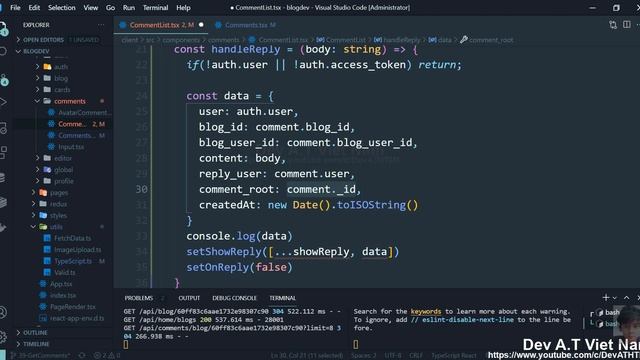
Task: Open the Terminal menu
Action: point(156,7)
